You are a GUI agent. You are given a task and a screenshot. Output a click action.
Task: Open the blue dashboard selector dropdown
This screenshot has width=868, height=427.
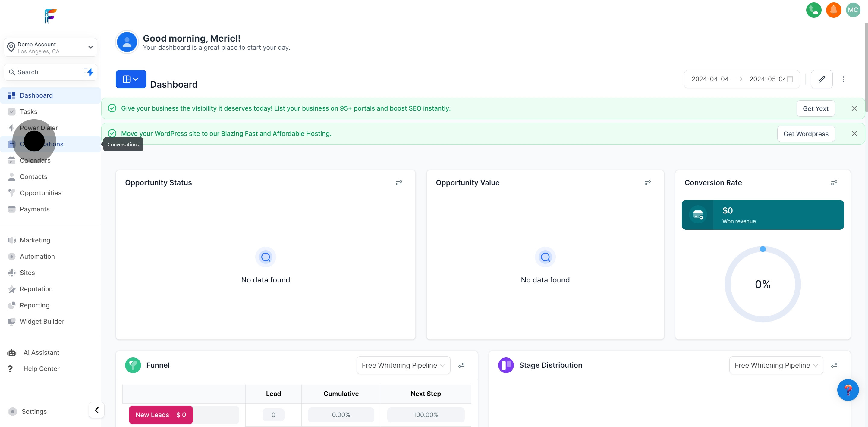click(x=131, y=79)
